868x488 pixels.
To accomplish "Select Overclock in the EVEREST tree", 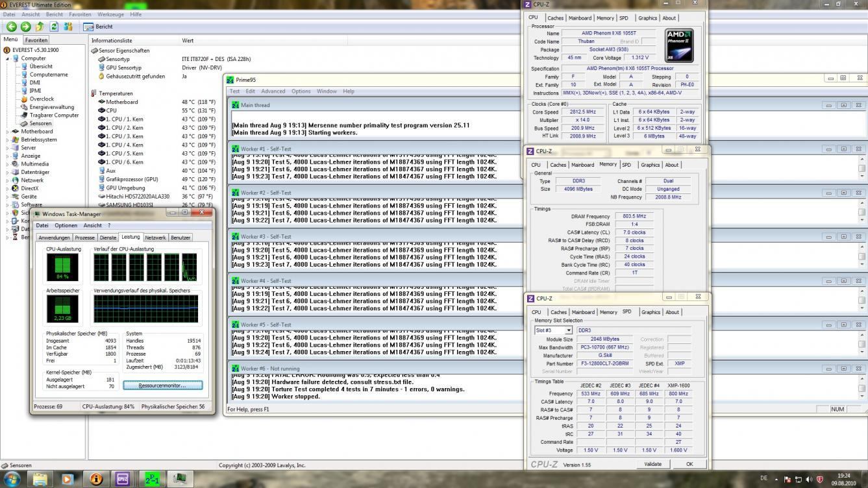I will (42, 99).
